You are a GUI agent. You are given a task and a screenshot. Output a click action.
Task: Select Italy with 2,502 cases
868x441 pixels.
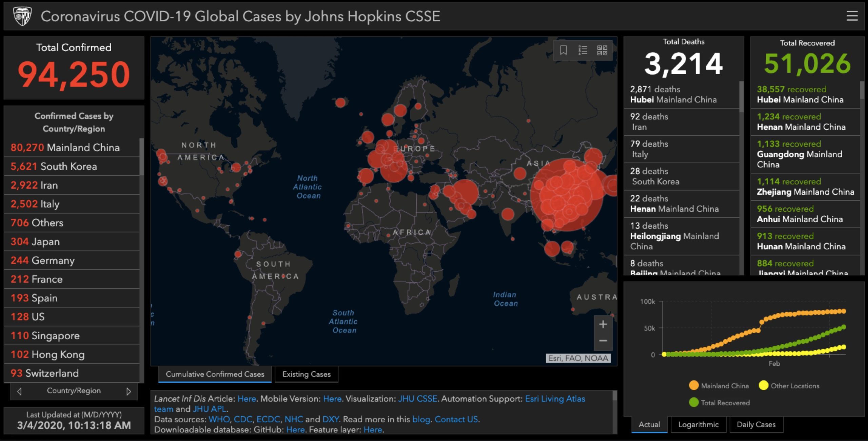(x=72, y=204)
